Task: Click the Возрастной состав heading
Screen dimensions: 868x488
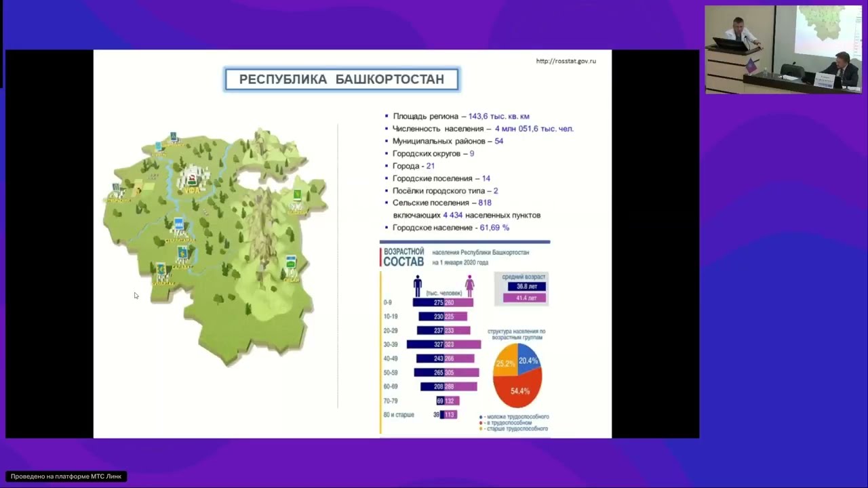Action: point(403,257)
